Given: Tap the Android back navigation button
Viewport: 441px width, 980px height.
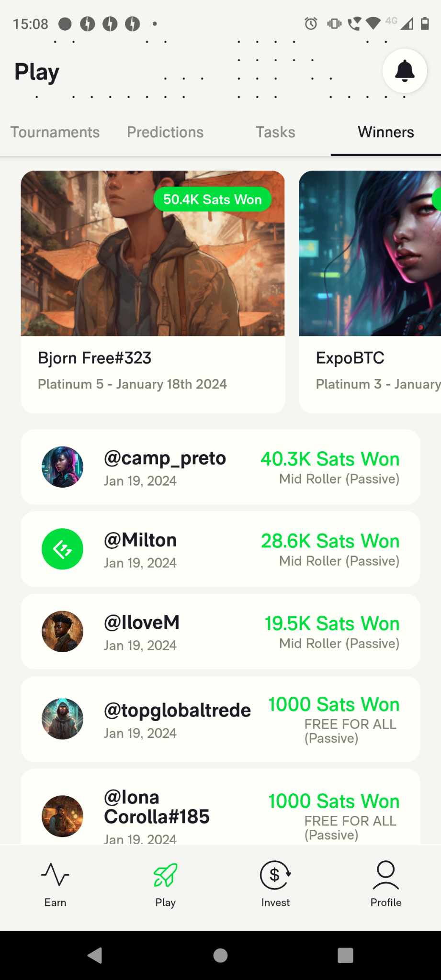Looking at the screenshot, I should click(95, 955).
